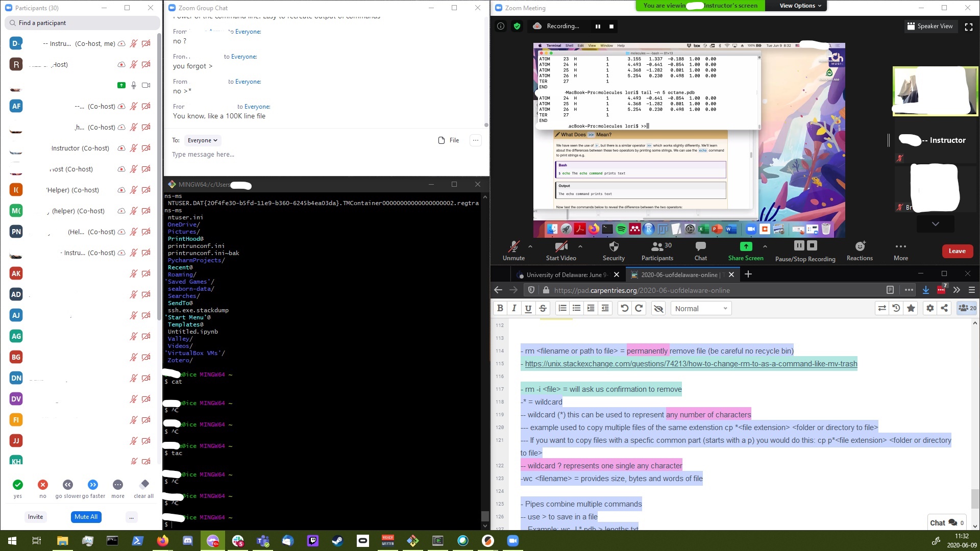Click the StackExchange link in the shared pad
The image size is (980, 551).
click(691, 363)
